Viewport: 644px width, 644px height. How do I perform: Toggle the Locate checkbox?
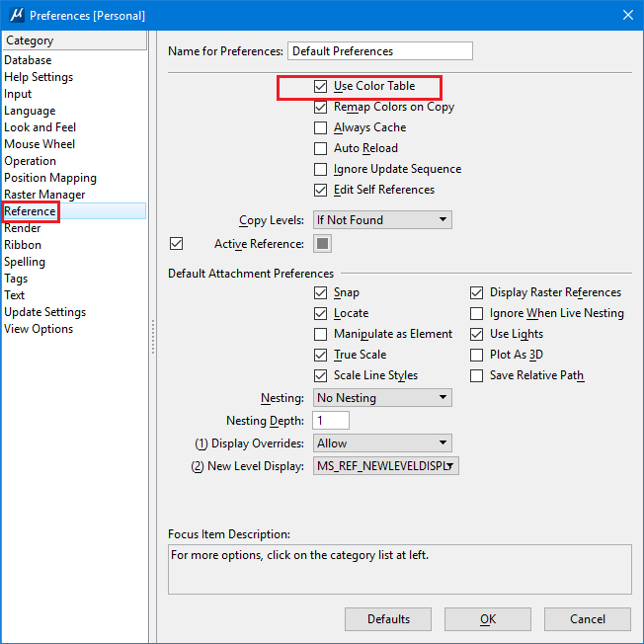[320, 313]
